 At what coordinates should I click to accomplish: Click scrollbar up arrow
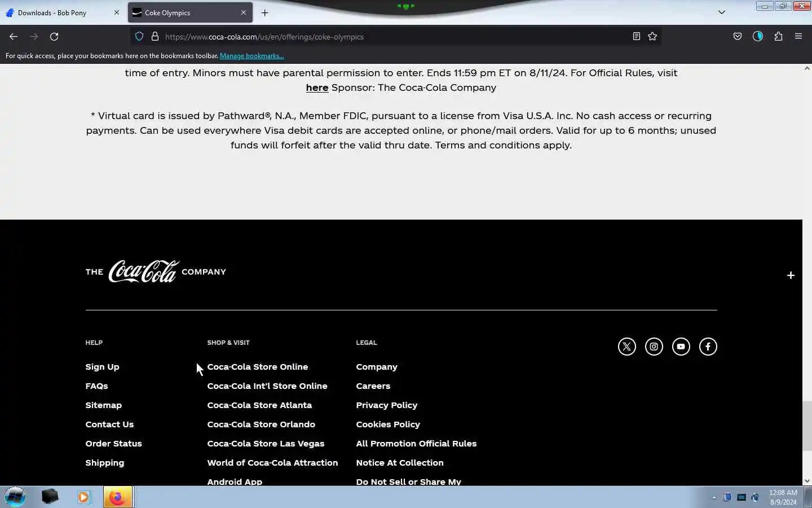coord(807,68)
